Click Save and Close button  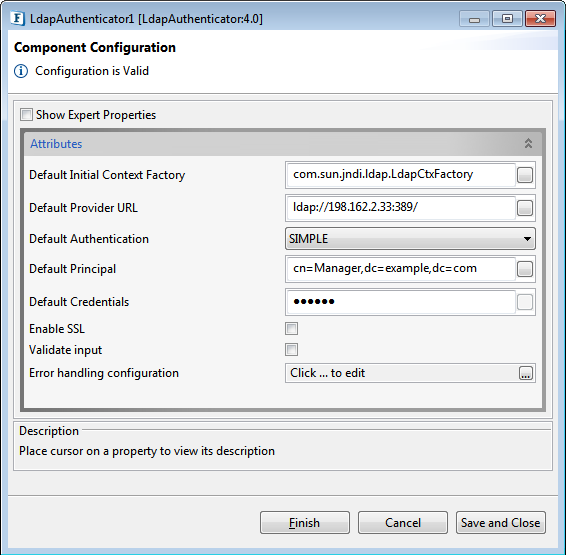coord(501,523)
